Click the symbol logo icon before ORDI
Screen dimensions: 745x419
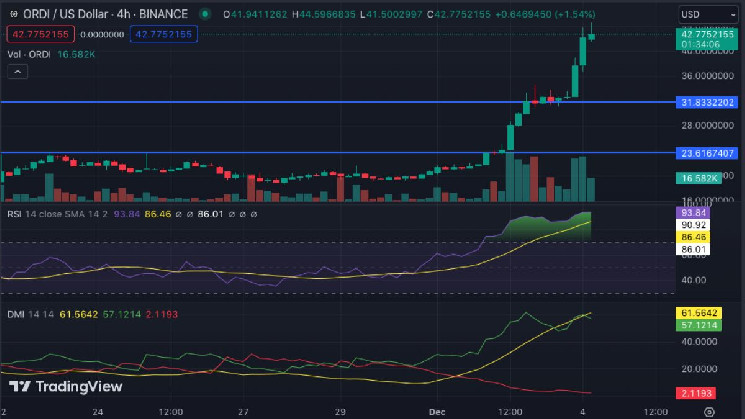coord(14,14)
